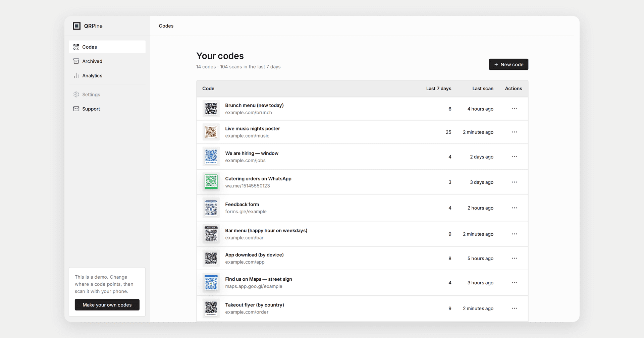Click the New code button
This screenshot has width=644, height=338.
[508, 64]
